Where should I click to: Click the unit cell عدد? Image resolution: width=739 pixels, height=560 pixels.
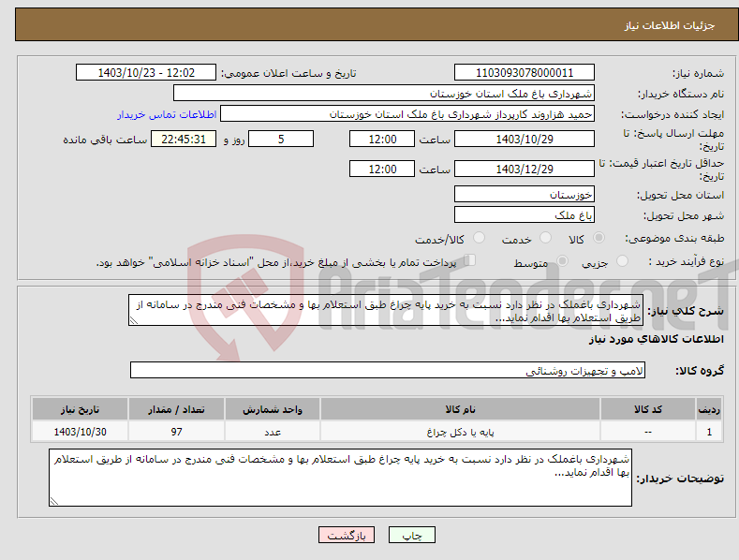click(273, 432)
